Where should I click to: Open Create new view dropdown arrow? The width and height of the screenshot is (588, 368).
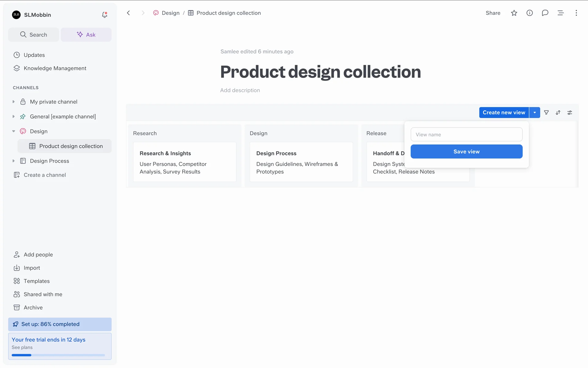tap(535, 113)
